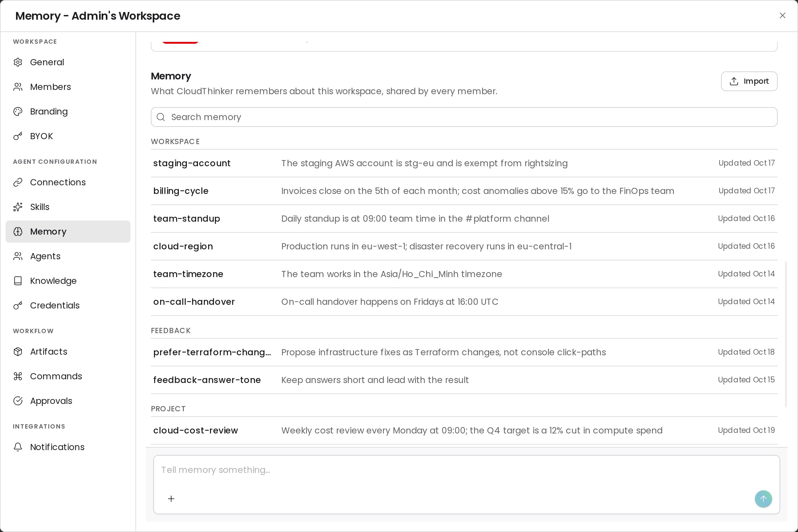
Task: Import memory with the Import button
Action: [749, 81]
